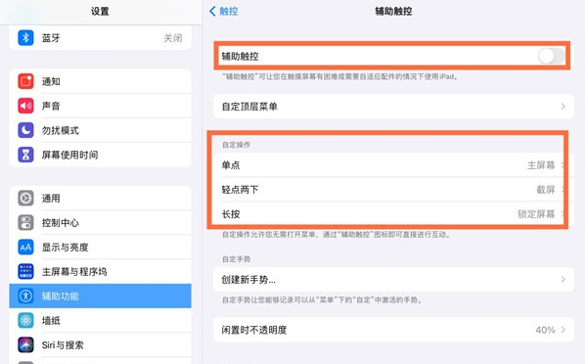Open chevron beside 截屏 in 轻点两下 row

coord(563,190)
